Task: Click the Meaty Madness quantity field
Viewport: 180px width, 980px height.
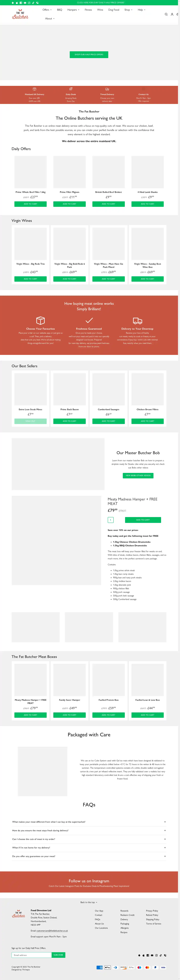Action: (x=111, y=520)
